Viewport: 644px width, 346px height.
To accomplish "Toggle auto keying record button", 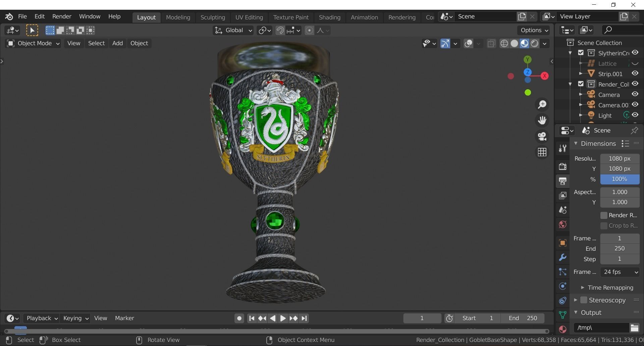I will tap(239, 318).
